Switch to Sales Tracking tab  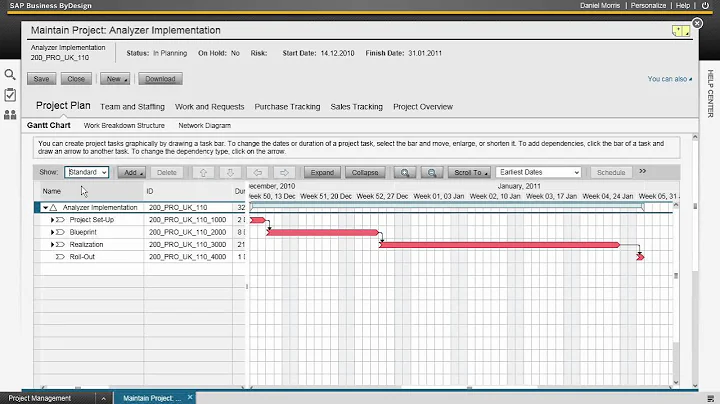356,107
